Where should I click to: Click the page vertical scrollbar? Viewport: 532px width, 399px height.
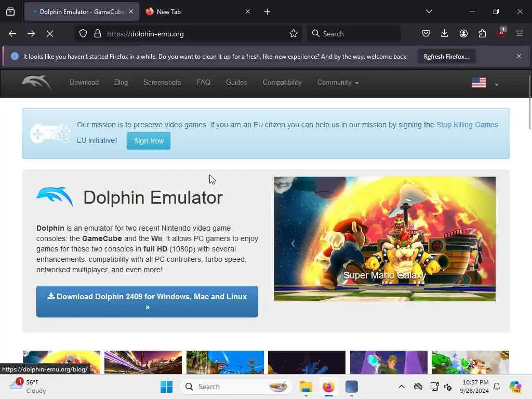pyautogui.click(x=529, y=102)
